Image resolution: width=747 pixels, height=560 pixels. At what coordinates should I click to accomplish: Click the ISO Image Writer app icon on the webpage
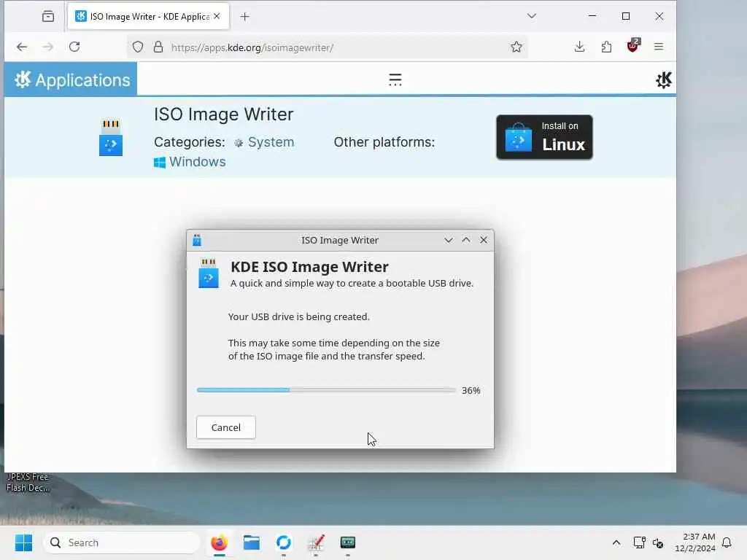click(x=111, y=138)
